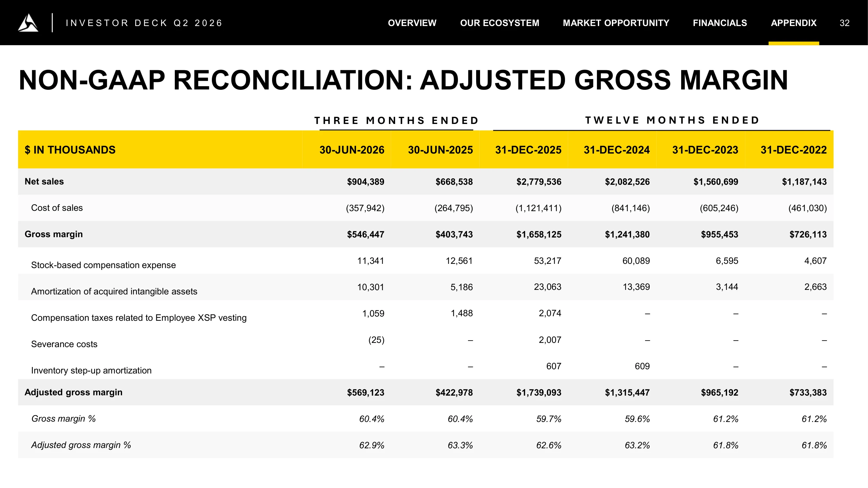Click the company logo icon

(28, 22)
